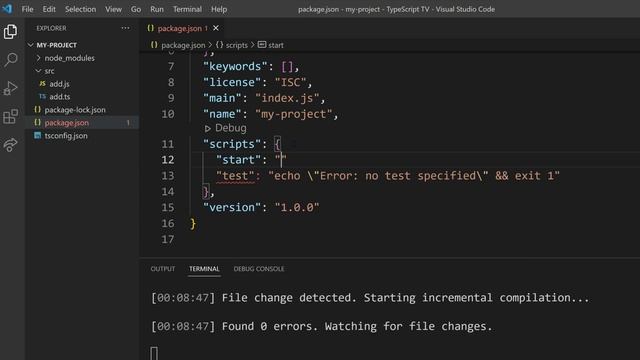Click the "Found 0 errors" terminal line

322,327
